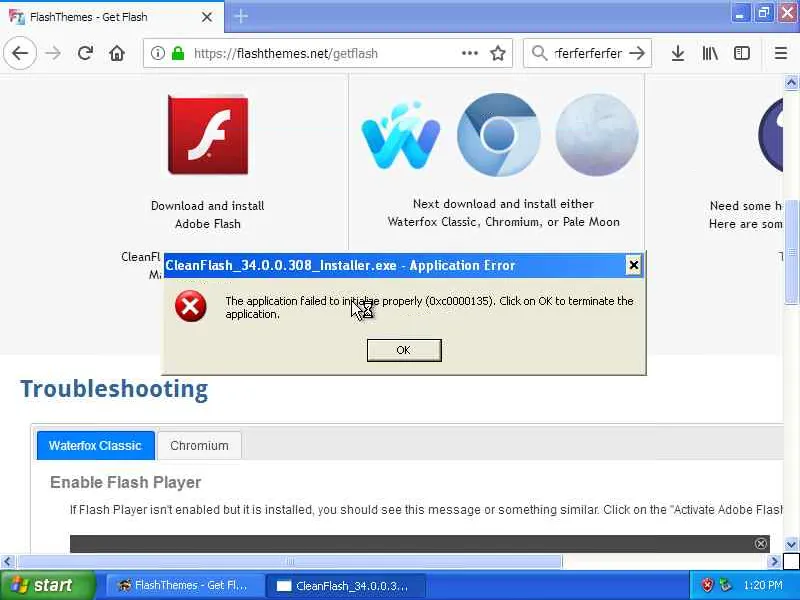This screenshot has width=800, height=600.
Task: Click the Chromium logo icon
Action: pos(498,135)
